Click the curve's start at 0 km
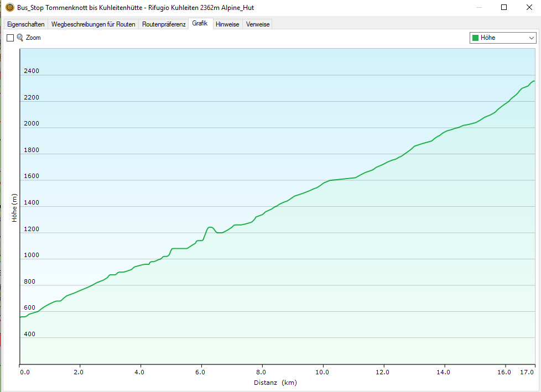This screenshot has height=392, width=541. click(x=20, y=317)
